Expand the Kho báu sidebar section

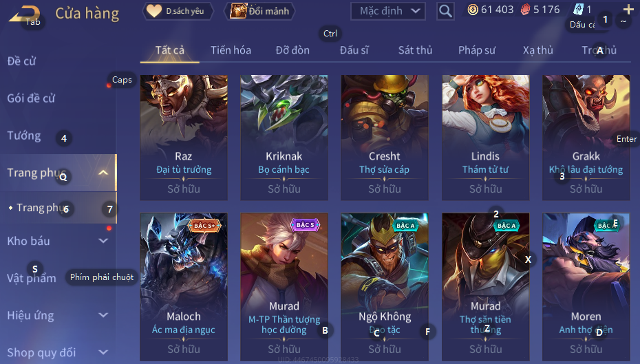(103, 241)
